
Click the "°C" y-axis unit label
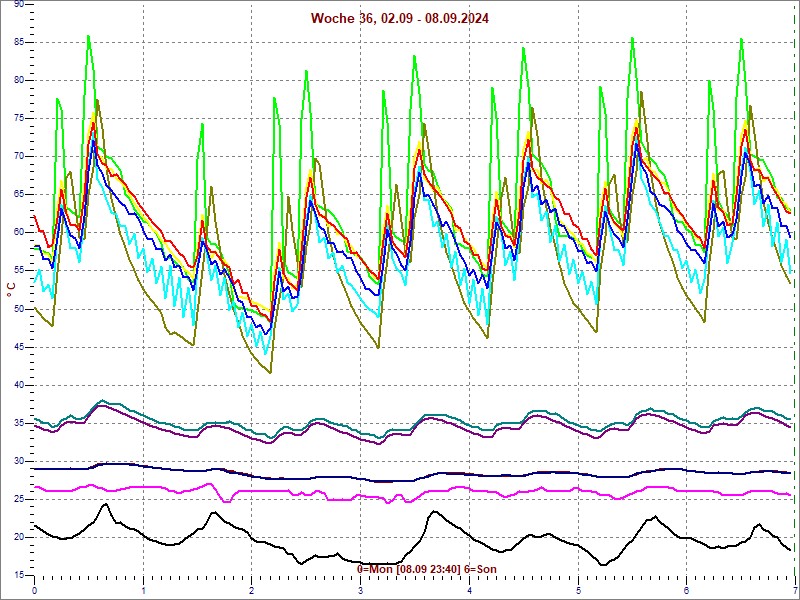[11, 290]
